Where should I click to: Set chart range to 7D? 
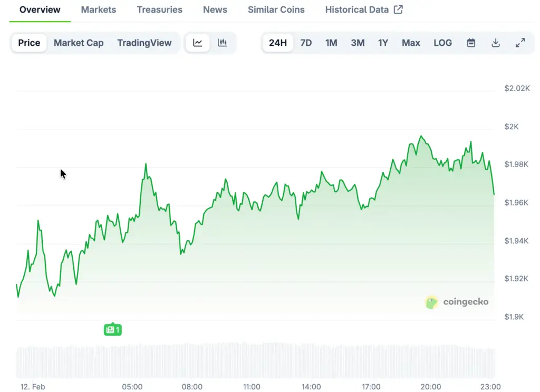(306, 43)
